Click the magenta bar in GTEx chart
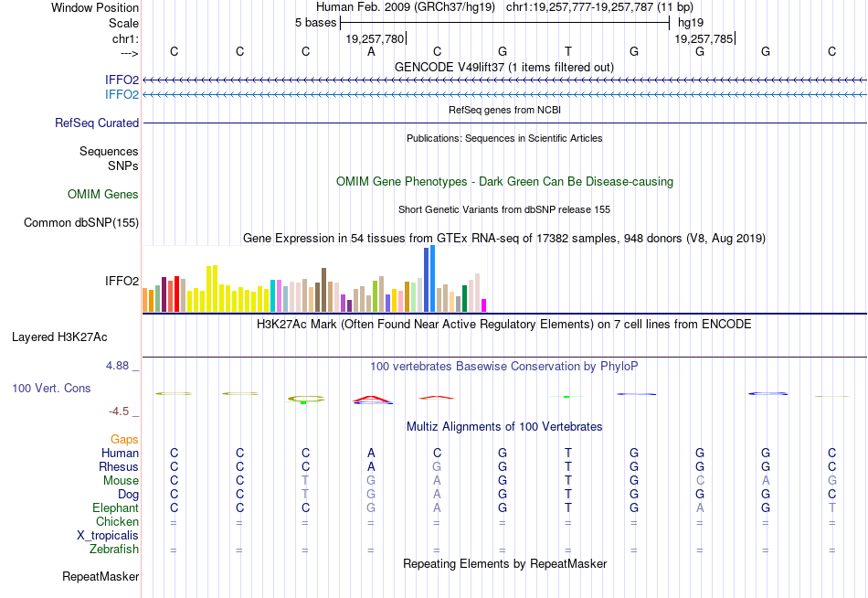 [484, 305]
